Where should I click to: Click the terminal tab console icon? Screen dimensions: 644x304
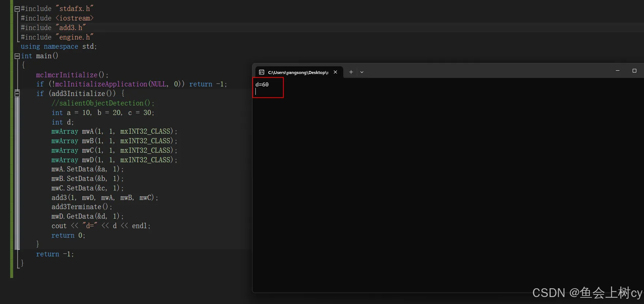pyautogui.click(x=262, y=72)
